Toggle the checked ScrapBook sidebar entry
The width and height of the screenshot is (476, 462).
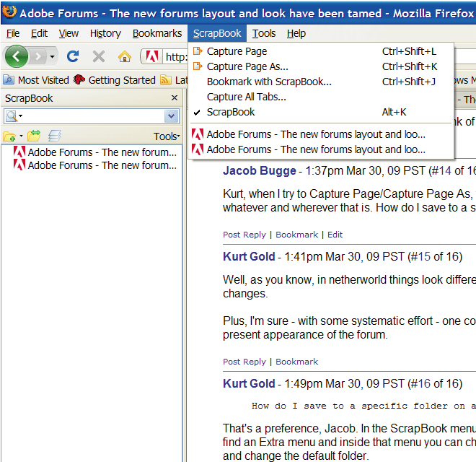(x=321, y=112)
